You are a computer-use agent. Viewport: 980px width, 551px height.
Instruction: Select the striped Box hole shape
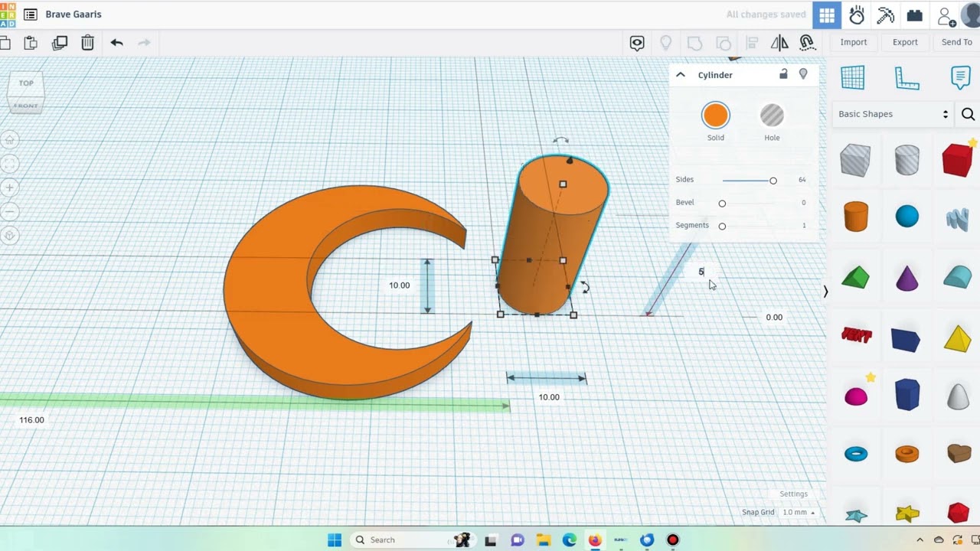tap(855, 161)
